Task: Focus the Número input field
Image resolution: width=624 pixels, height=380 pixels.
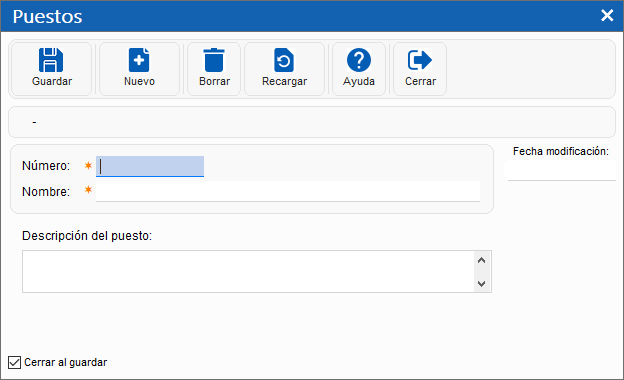Action: 150,166
